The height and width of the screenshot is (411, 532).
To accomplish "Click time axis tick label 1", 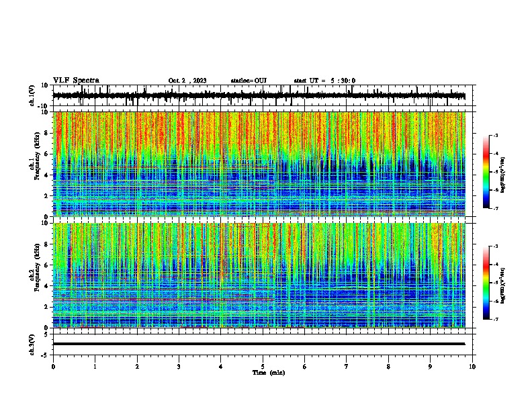I will coord(95,367).
